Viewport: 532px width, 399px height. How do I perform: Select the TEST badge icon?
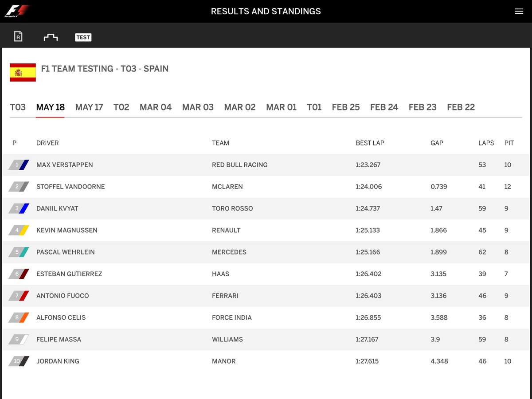[x=83, y=37]
